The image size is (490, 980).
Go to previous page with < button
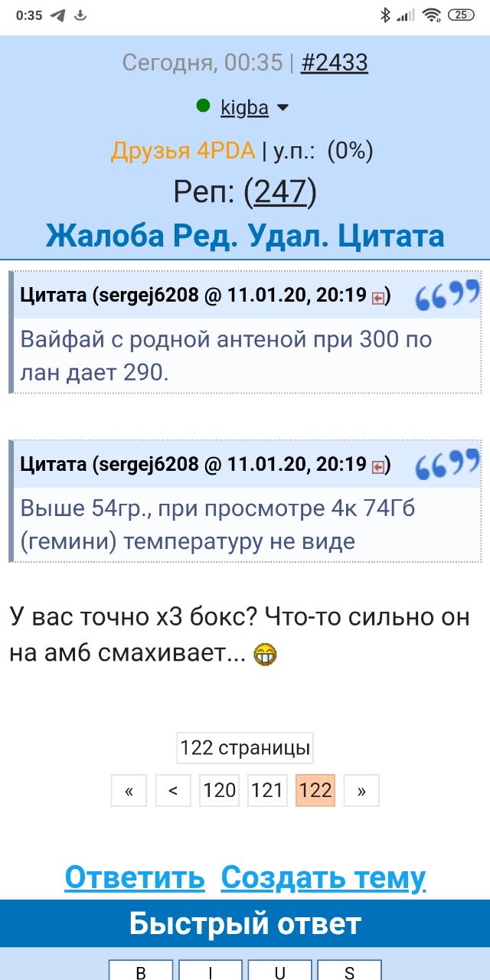[173, 791]
